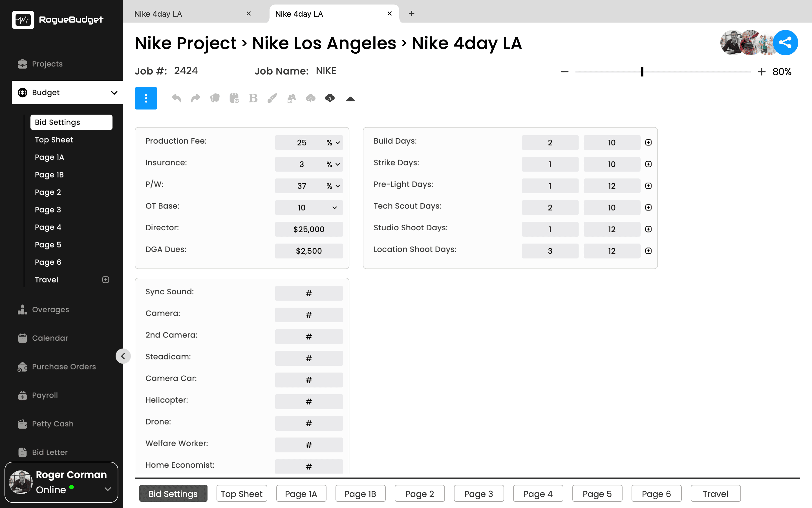This screenshot has width=812, height=508.
Task: Select Page 1A in the sidebar
Action: 49,157
